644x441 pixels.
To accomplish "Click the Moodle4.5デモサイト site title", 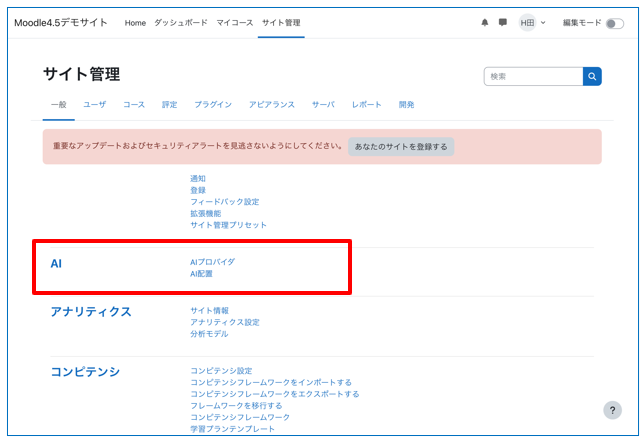I will point(60,22).
